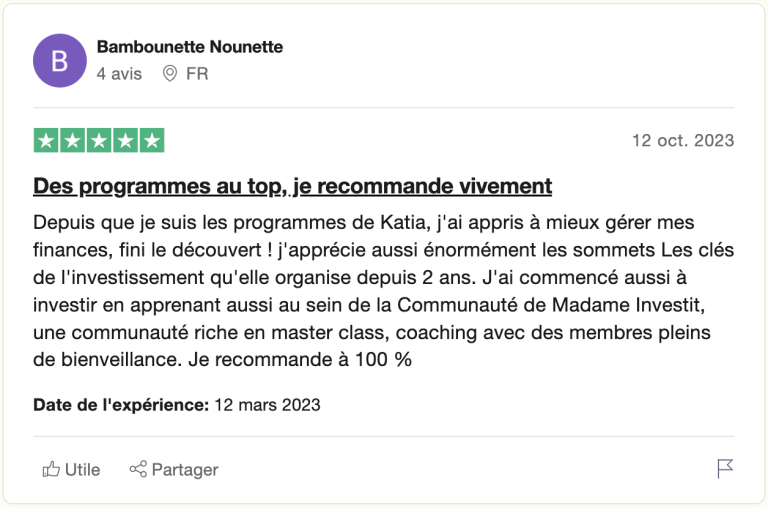Image resolution: width=768 pixels, height=508 pixels.
Task: Click the second green rating star
Action: [x=73, y=141]
